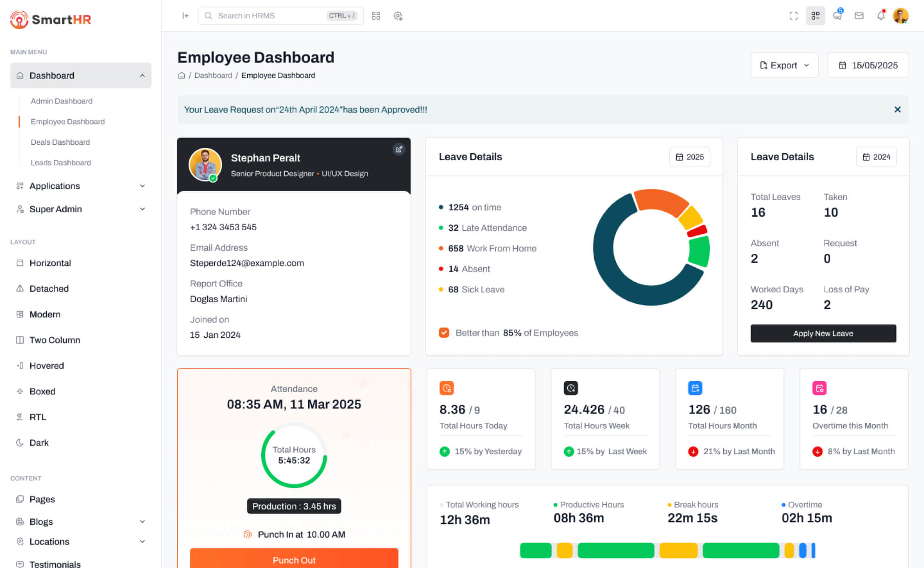Screen dimensions: 924x568
Task: Open Deals Dashboard menu item
Action: [60, 142]
